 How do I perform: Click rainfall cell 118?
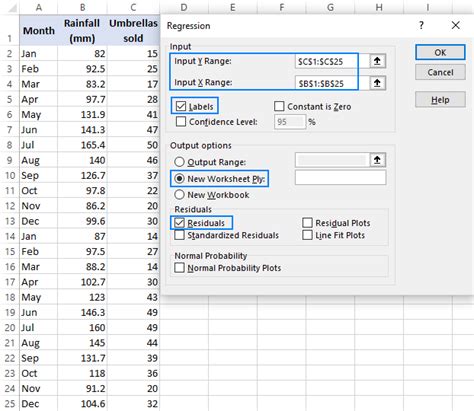[x=82, y=373]
